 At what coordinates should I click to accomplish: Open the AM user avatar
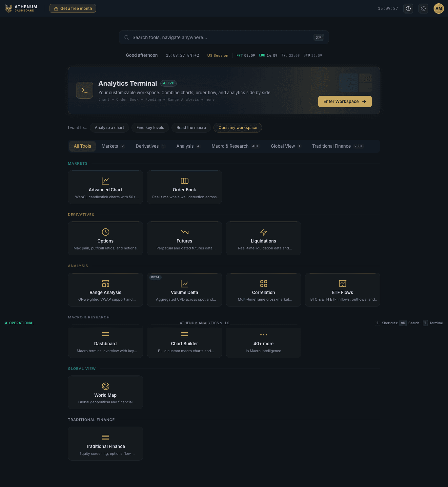[x=439, y=9]
